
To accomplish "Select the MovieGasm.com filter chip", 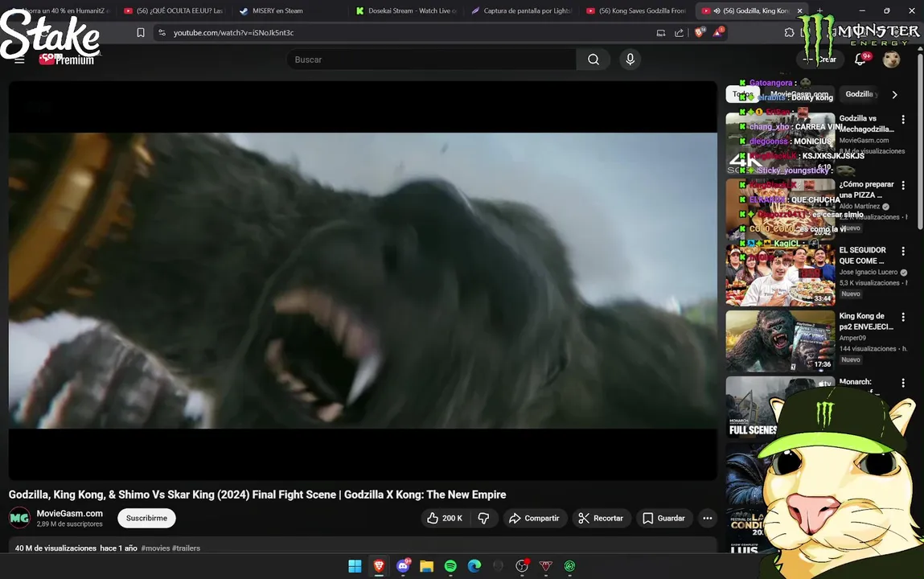I will pos(799,94).
